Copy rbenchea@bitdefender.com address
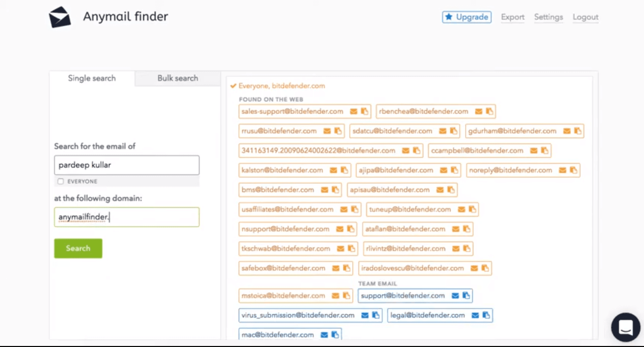Screen dimensions: 644x347 pyautogui.click(x=490, y=111)
